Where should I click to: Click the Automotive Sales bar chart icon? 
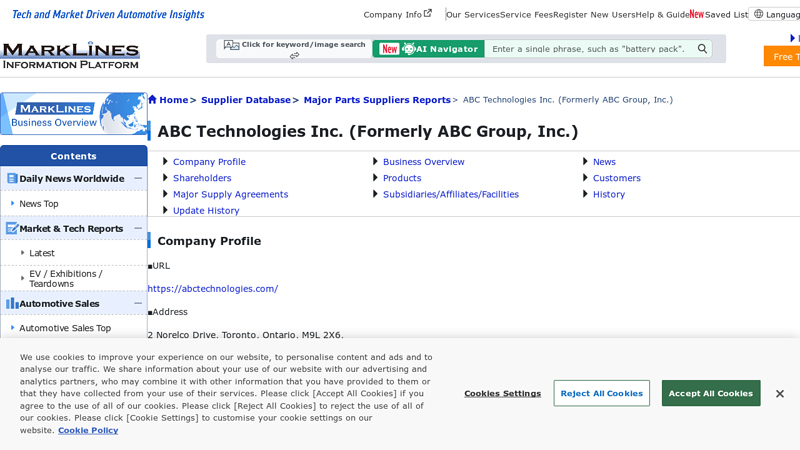pyautogui.click(x=12, y=304)
